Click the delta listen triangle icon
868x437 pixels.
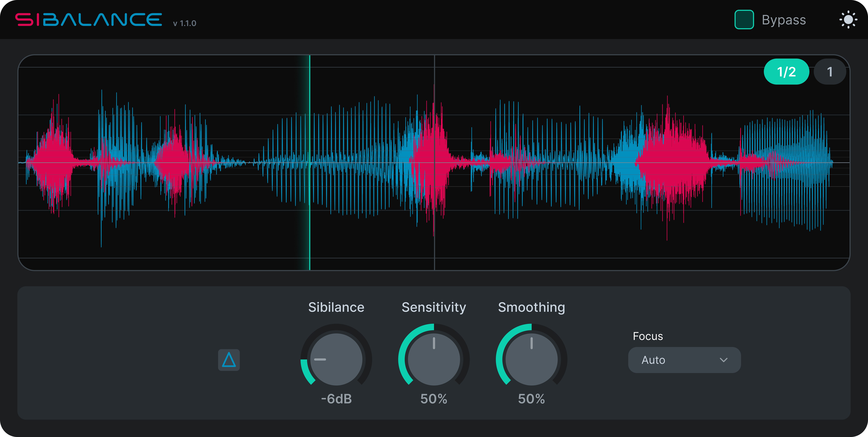[229, 360]
